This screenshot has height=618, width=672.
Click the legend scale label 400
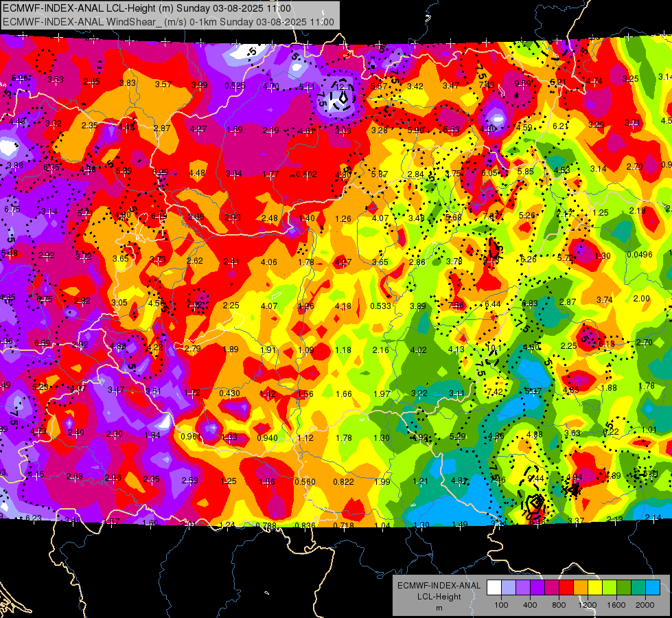click(530, 605)
